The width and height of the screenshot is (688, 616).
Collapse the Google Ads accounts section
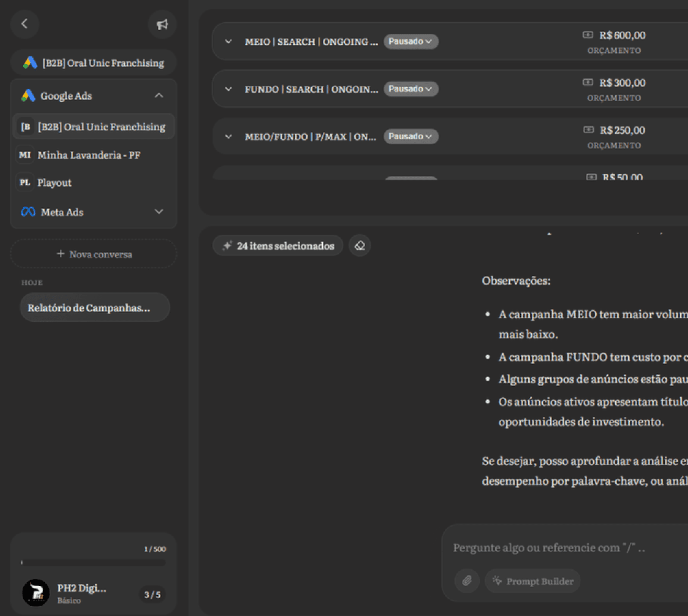[x=159, y=96]
